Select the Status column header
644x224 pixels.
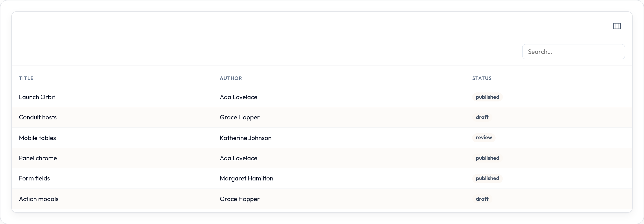[482, 78]
